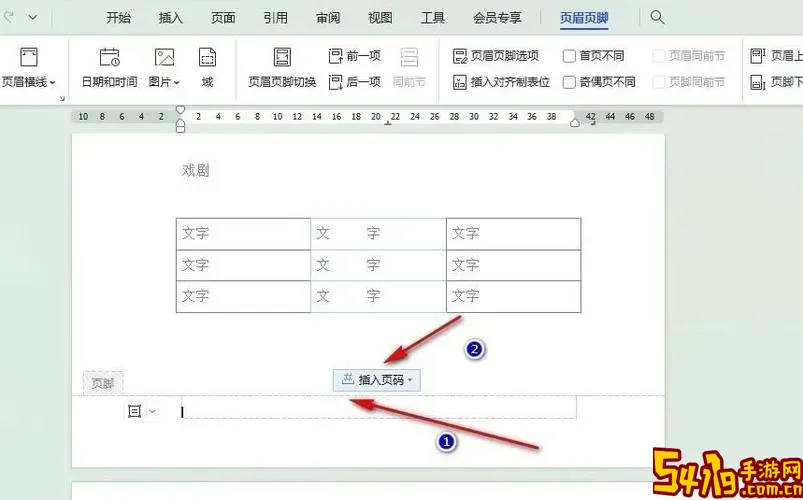The height and width of the screenshot is (500, 803).
Task: Toggle 奇偶页不同 checkbox
Action: [569, 82]
